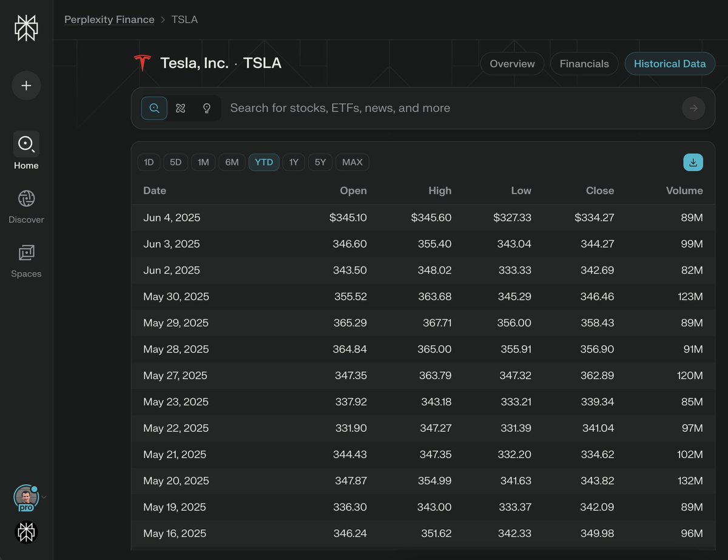
Task: Select the 1D time range
Action: pyautogui.click(x=149, y=162)
